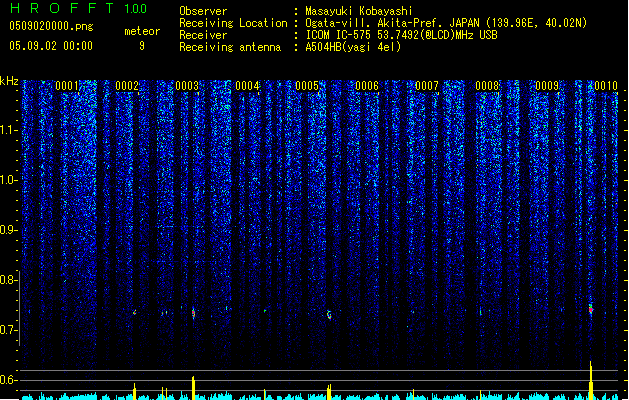Viewport: 629px width, 400px height.
Task: Click the Receiving Location value text
Action: 446,23
